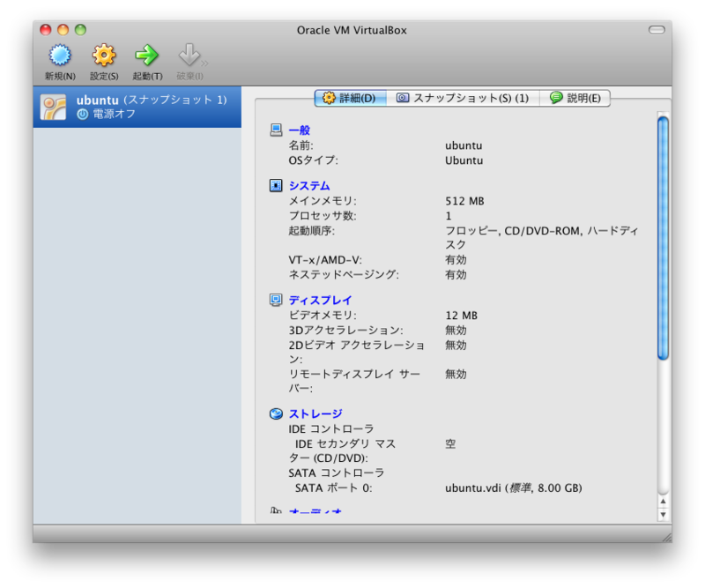This screenshot has width=705, height=588.
Task: Open the ストレージ section link
Action: coord(315,414)
